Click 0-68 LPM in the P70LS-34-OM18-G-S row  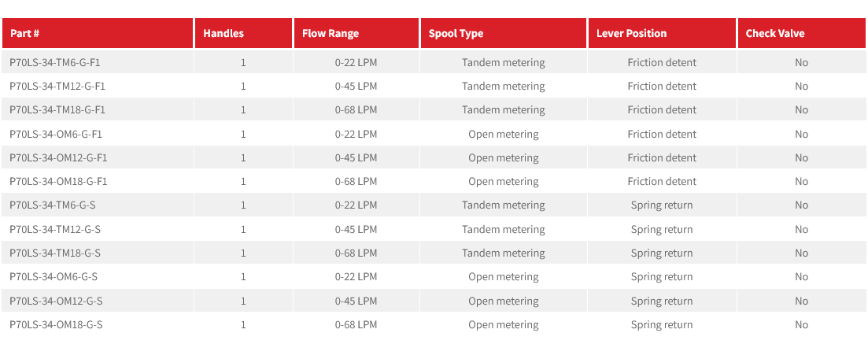(356, 324)
